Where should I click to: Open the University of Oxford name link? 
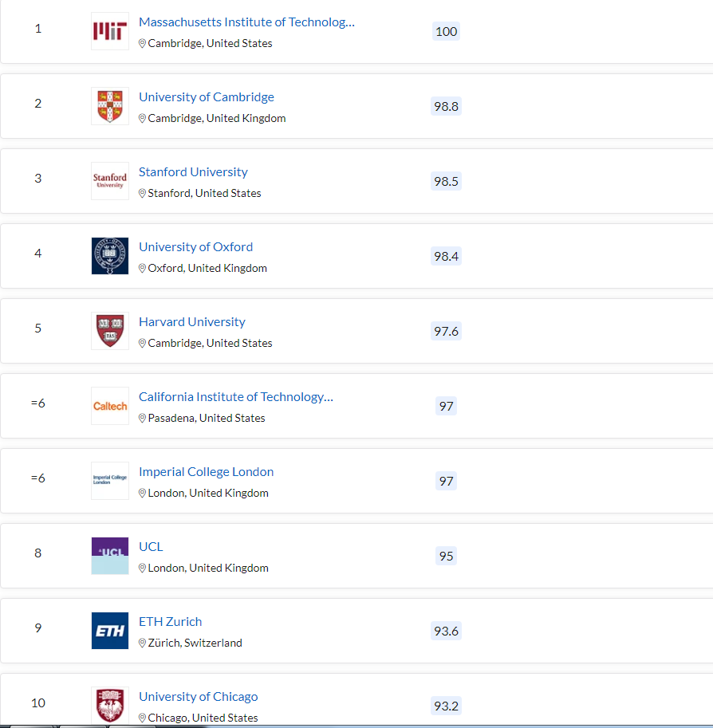(x=196, y=247)
